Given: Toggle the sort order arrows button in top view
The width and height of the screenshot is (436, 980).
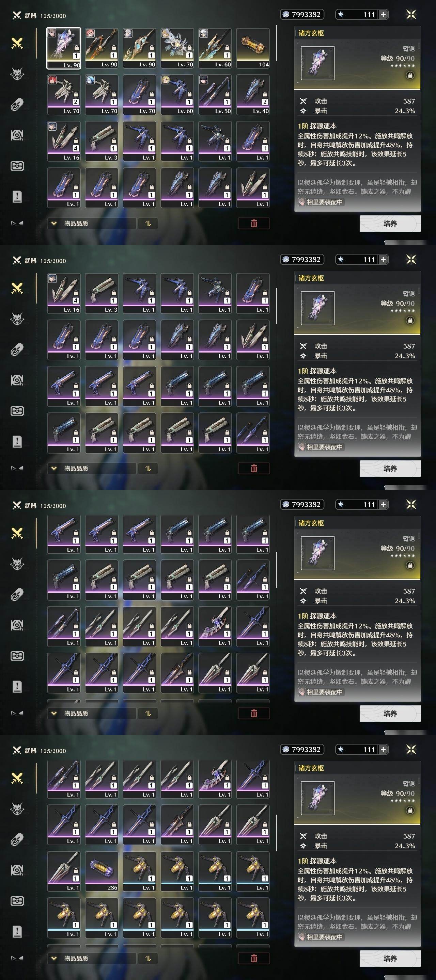Looking at the screenshot, I should pos(148,223).
